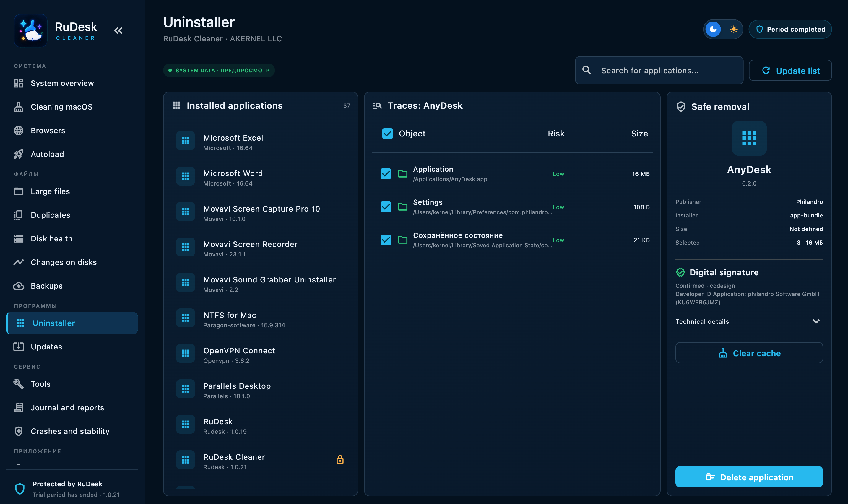Expand the Technical details section

(x=749, y=321)
